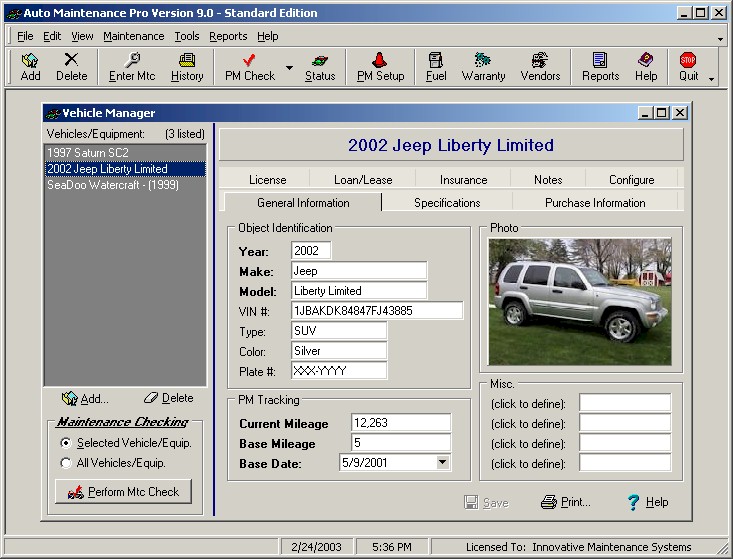Click the Year field showing 2002
The height and width of the screenshot is (559, 733).
coord(311,251)
